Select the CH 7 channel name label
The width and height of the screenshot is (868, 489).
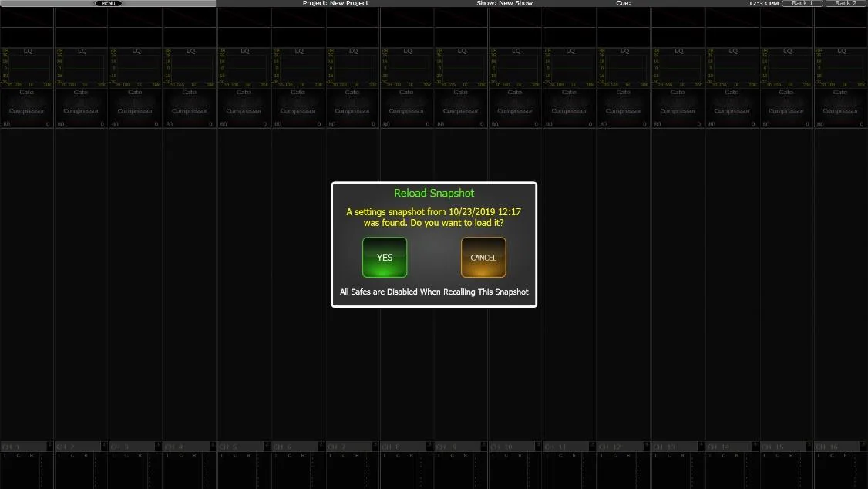pyautogui.click(x=348, y=447)
